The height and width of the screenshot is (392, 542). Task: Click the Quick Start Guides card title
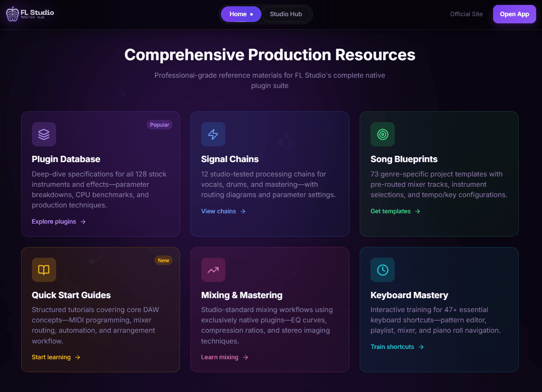coord(71,295)
